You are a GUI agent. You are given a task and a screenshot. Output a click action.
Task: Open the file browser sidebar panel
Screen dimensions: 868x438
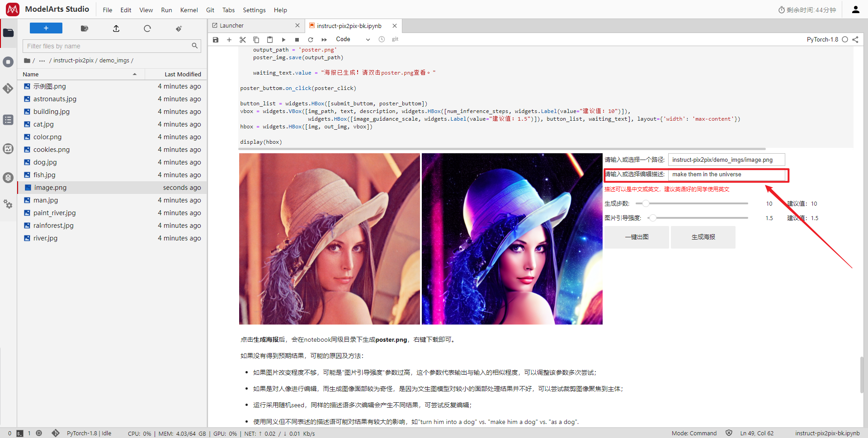coord(9,33)
